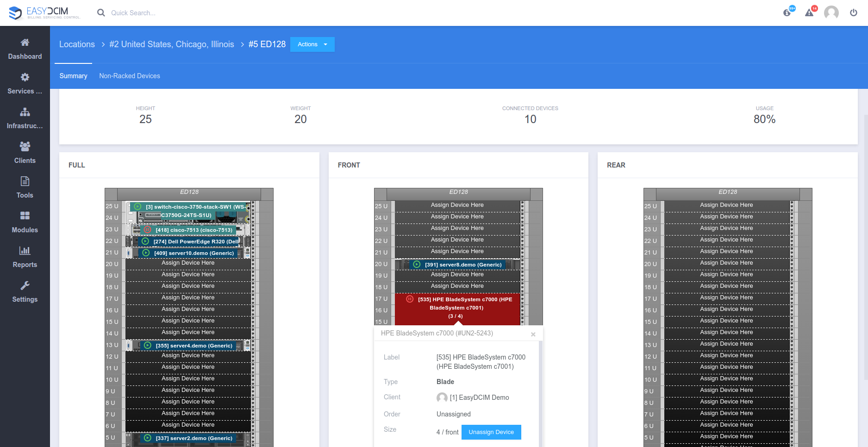Assign device at 17 U in Full rack

coord(188,298)
